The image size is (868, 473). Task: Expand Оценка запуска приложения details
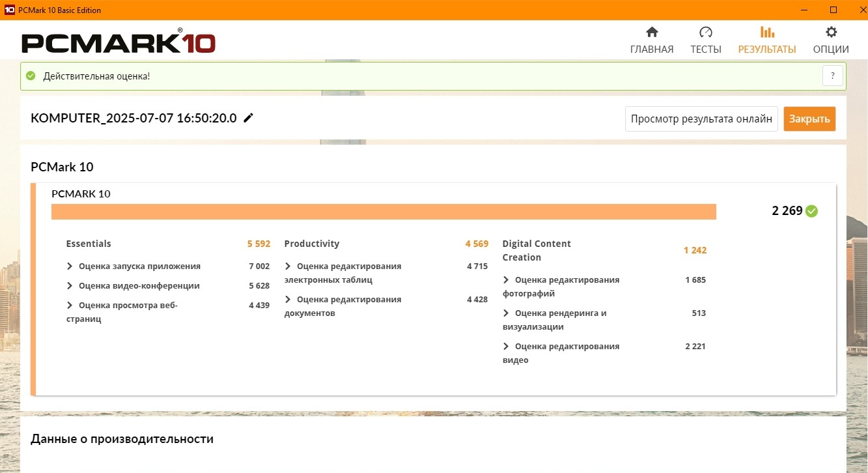coord(70,266)
